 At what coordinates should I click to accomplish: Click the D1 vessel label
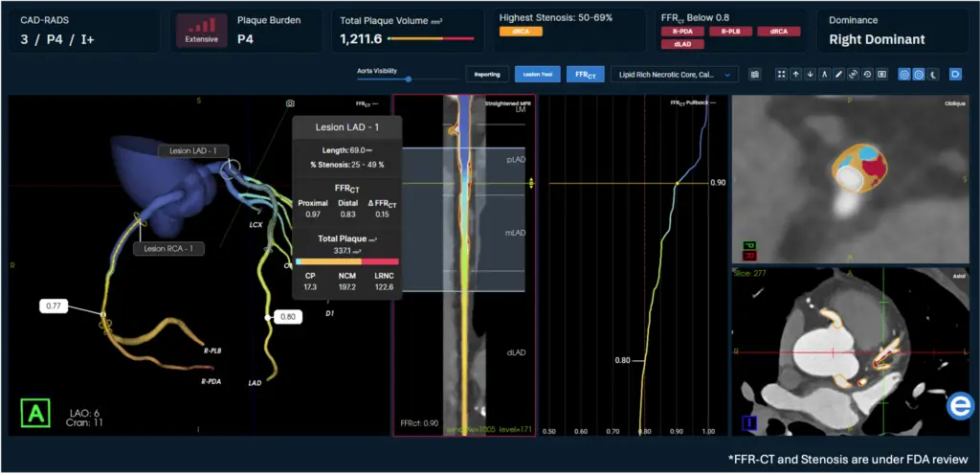330,313
